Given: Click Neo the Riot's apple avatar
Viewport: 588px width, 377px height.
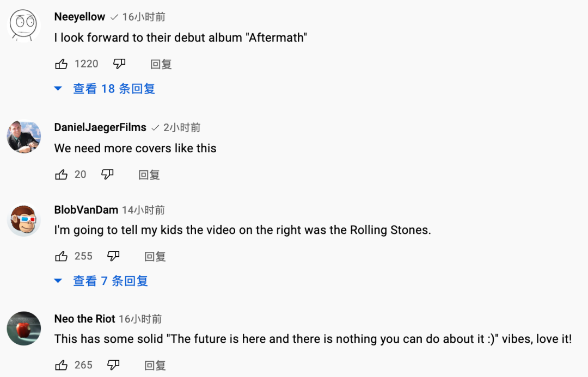Looking at the screenshot, I should coord(23,328).
